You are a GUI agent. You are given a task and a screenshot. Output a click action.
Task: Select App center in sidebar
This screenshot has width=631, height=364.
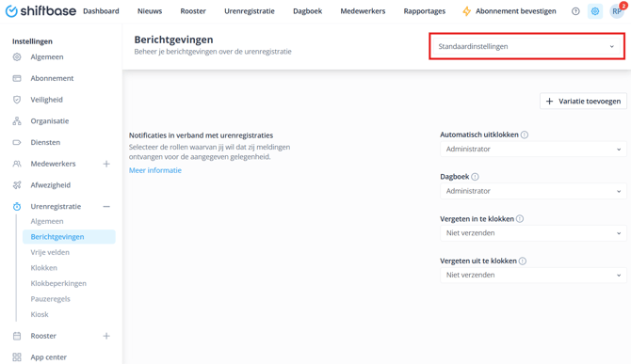click(49, 357)
